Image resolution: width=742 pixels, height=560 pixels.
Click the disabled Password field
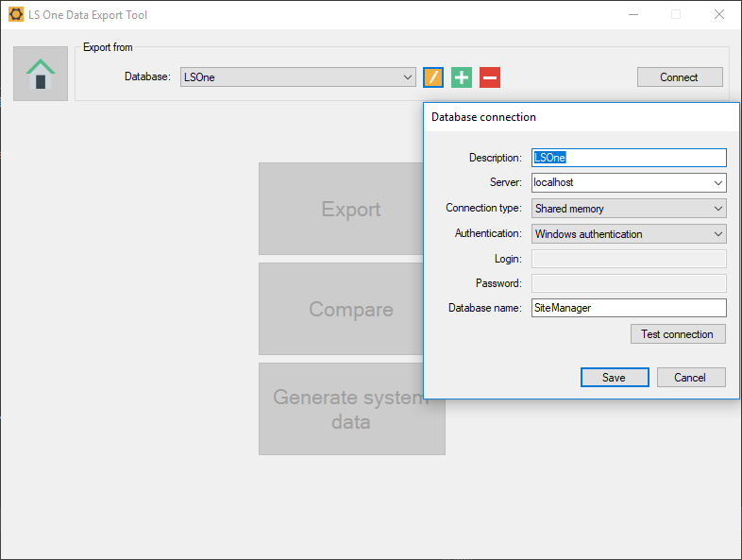coord(629,283)
